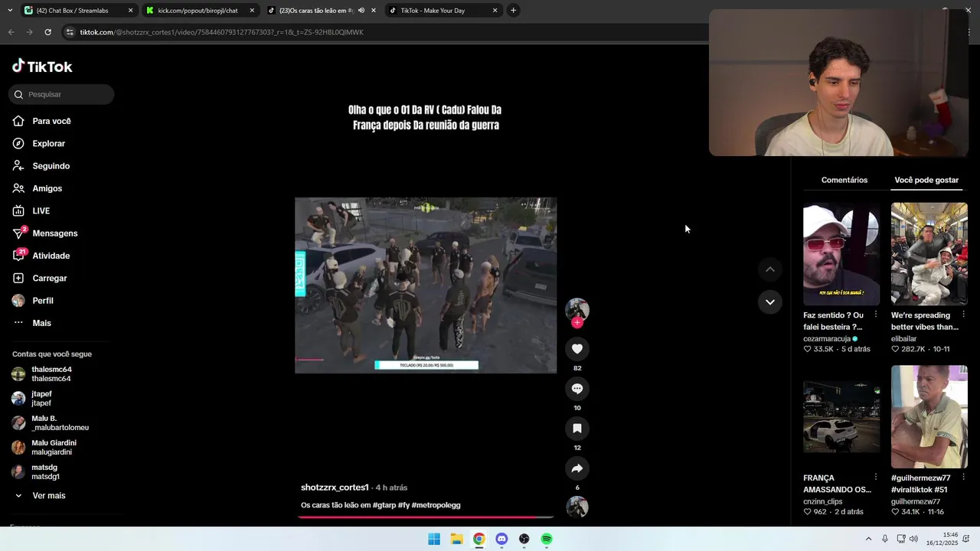Open the TikTok home logo
The image size is (980, 551).
coord(42,67)
